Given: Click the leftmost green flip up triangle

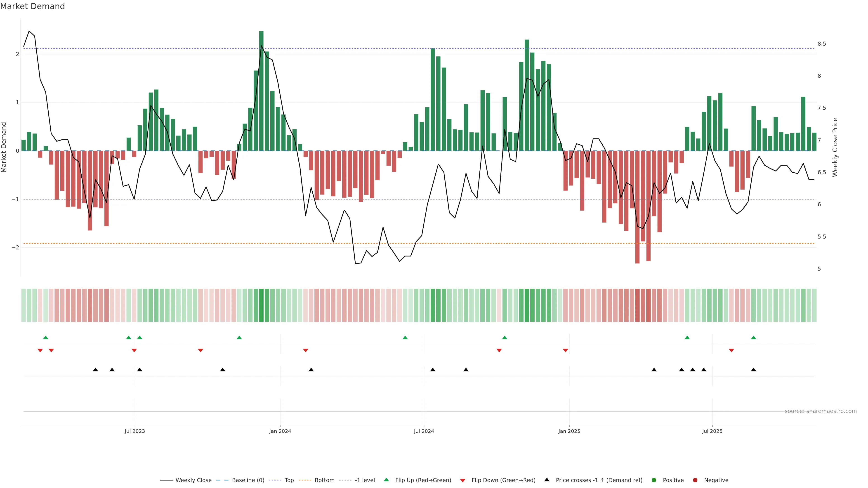Looking at the screenshot, I should coord(45,338).
